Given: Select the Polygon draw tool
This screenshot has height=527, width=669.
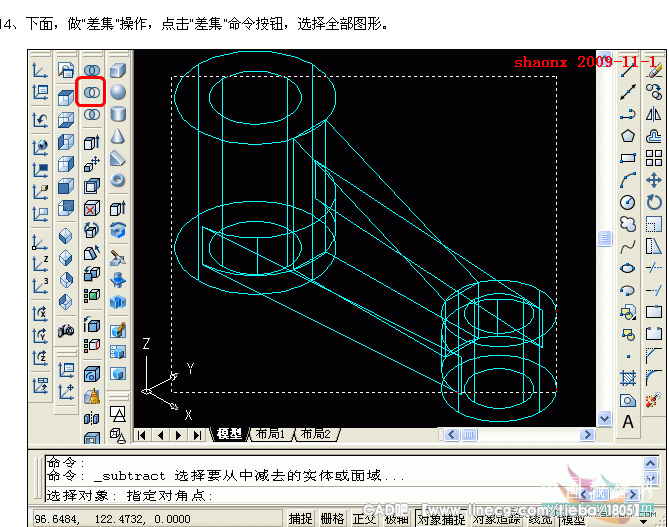Looking at the screenshot, I should (628, 136).
